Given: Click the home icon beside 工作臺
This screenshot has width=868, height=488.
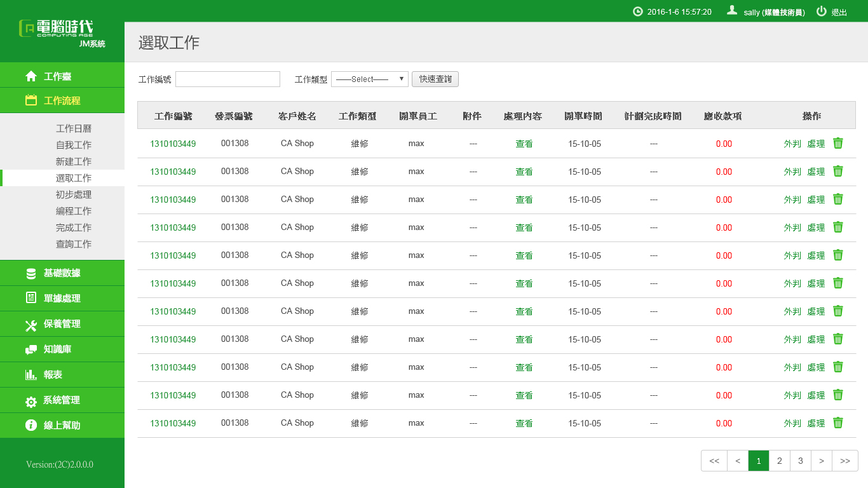Looking at the screenshot, I should point(31,76).
